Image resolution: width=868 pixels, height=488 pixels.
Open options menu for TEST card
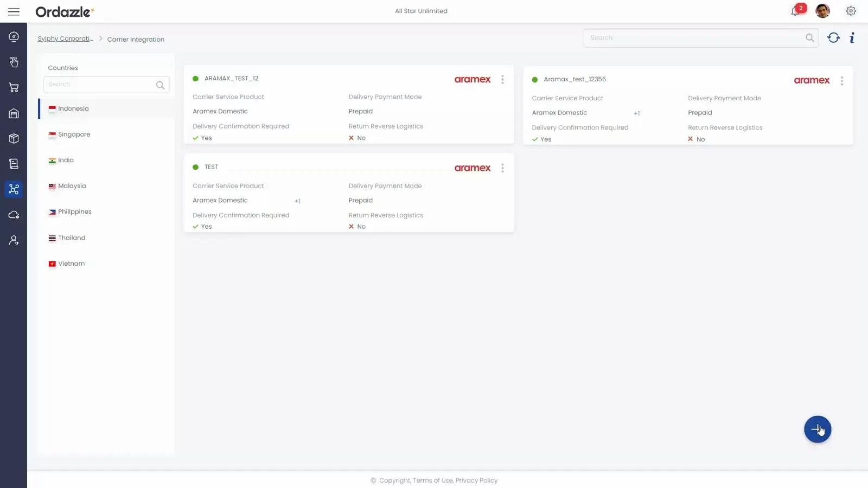click(502, 168)
